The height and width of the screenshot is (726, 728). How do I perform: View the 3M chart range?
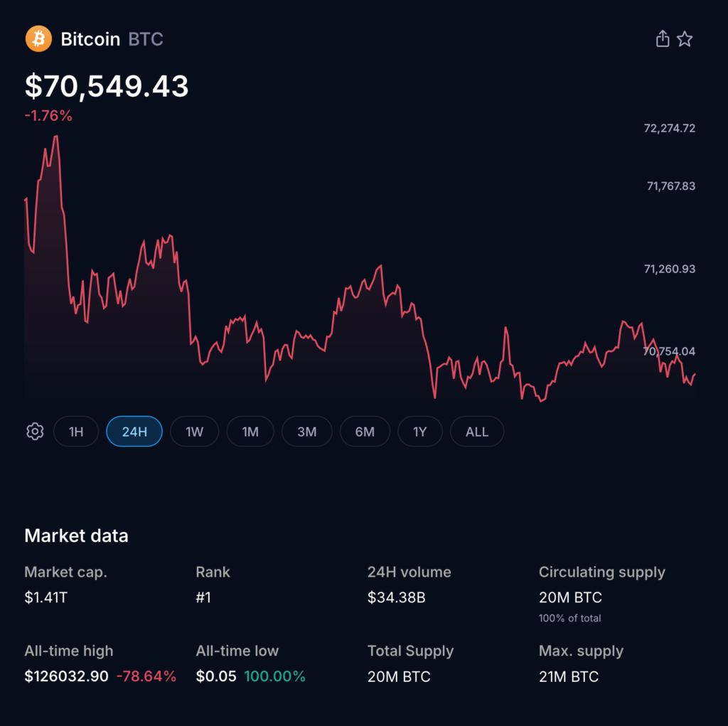(306, 431)
